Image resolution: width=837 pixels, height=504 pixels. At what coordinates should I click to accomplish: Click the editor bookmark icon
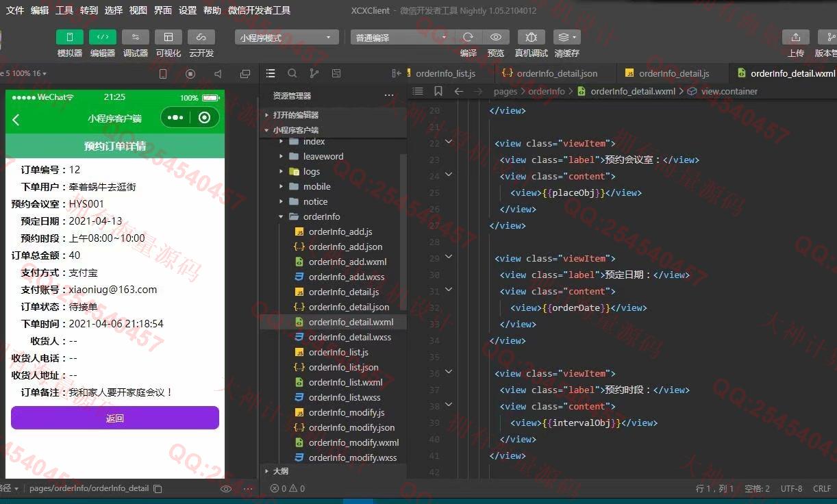click(x=438, y=91)
